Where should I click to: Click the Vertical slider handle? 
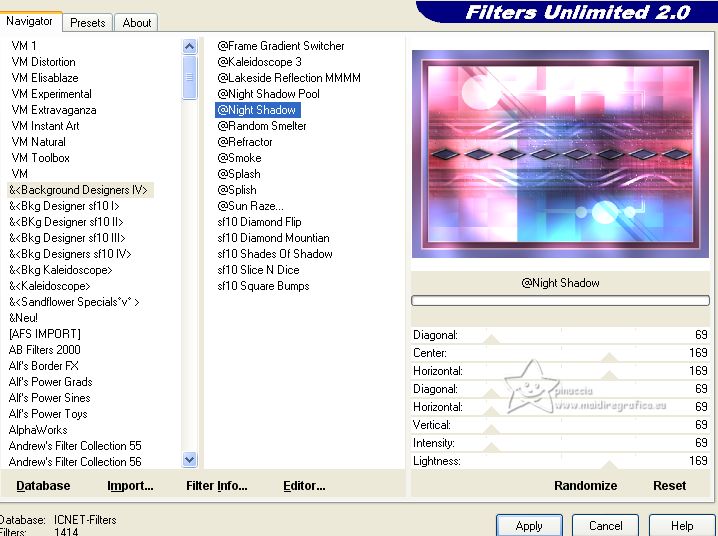coord(492,429)
